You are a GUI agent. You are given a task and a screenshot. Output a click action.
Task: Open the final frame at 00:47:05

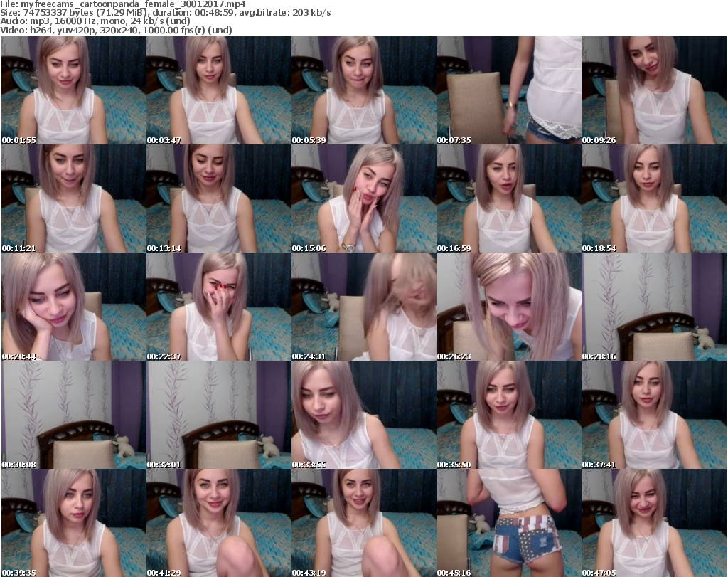(x=653, y=523)
